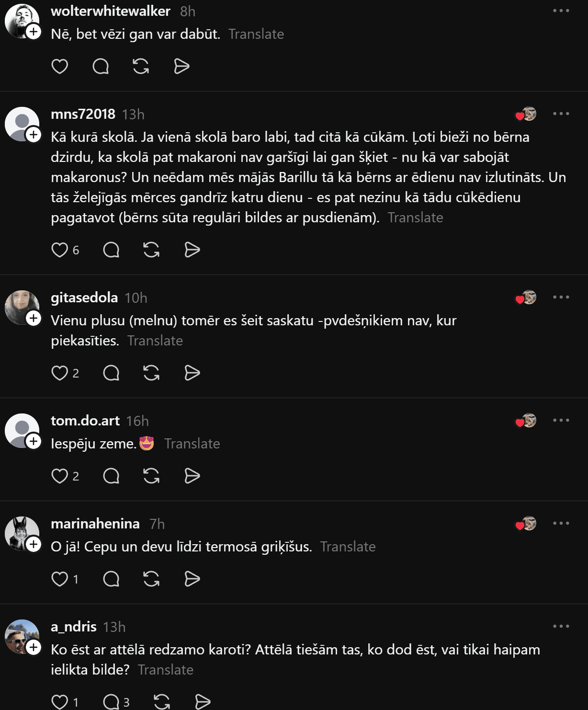Image resolution: width=588 pixels, height=710 pixels.
Task: Share the tom.do.art comment
Action: click(192, 476)
